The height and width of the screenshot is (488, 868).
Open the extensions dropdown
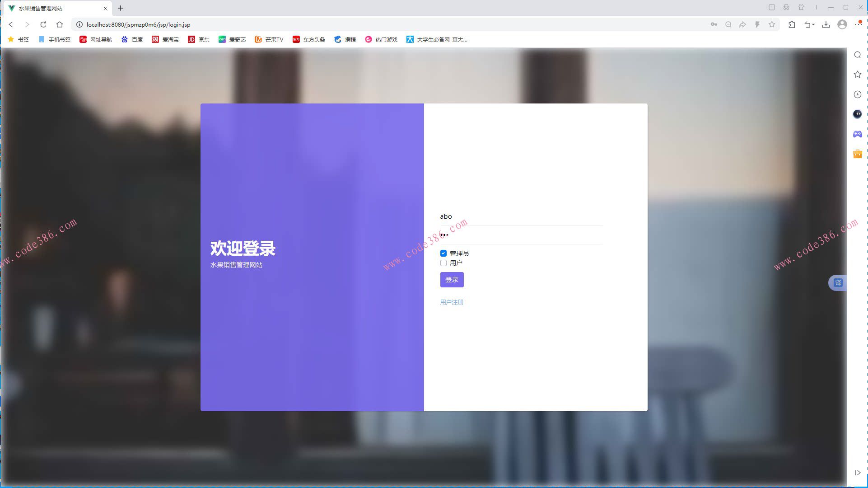point(791,25)
